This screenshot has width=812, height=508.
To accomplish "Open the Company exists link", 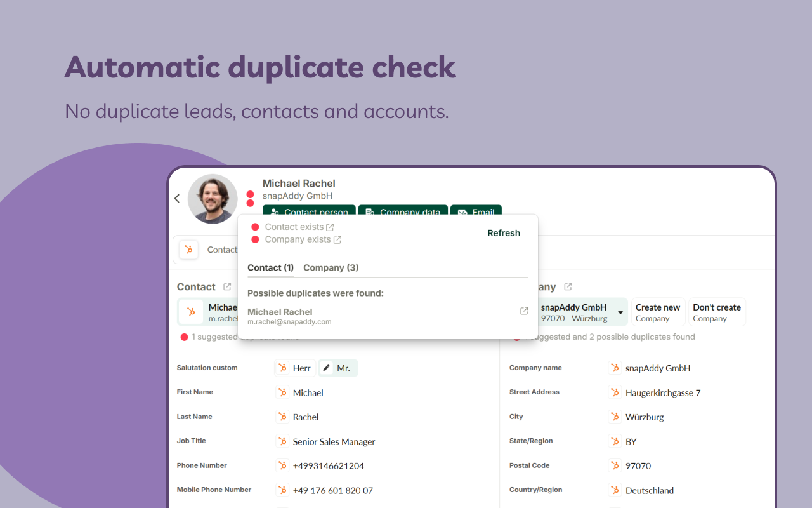I will 298,239.
